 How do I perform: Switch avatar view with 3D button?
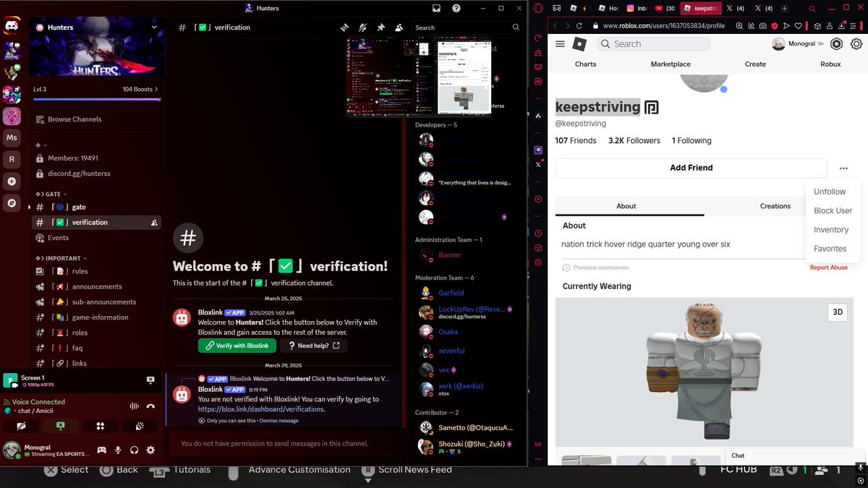coord(838,312)
